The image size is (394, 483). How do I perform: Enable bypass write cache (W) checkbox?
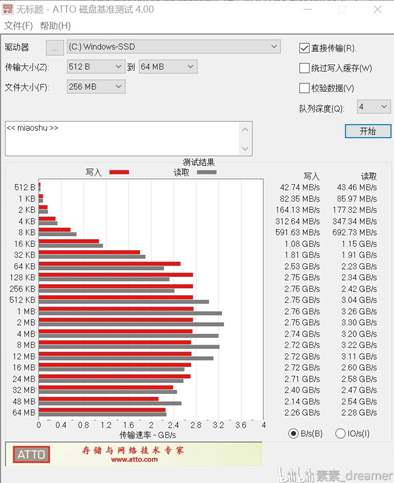304,68
